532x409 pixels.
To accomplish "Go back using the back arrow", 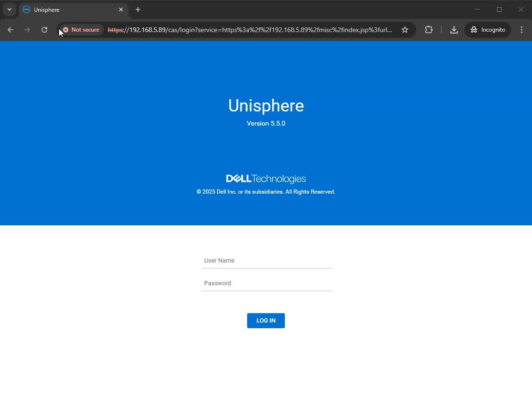I will (10, 30).
